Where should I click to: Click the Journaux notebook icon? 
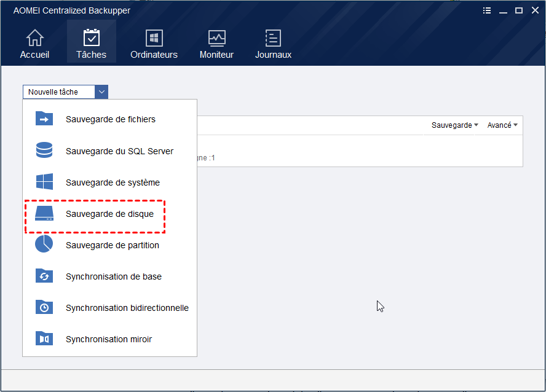click(x=273, y=38)
